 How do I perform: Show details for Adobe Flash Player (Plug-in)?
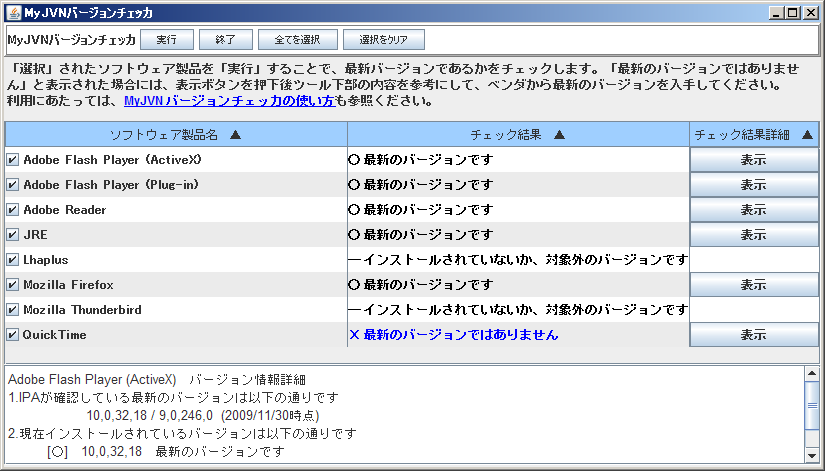point(754,185)
